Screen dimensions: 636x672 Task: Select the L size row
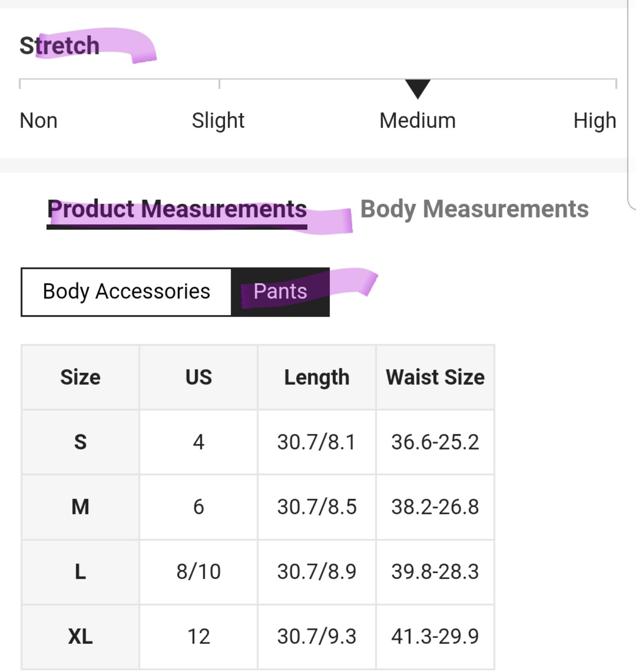(x=258, y=572)
